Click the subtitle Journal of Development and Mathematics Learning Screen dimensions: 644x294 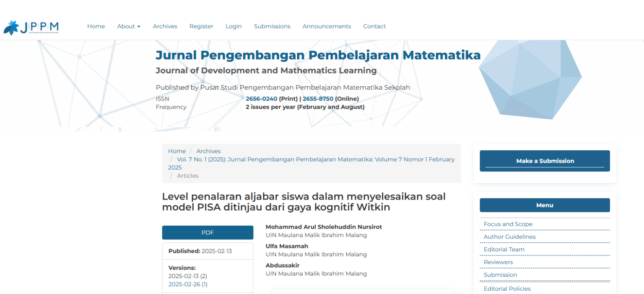click(x=266, y=70)
